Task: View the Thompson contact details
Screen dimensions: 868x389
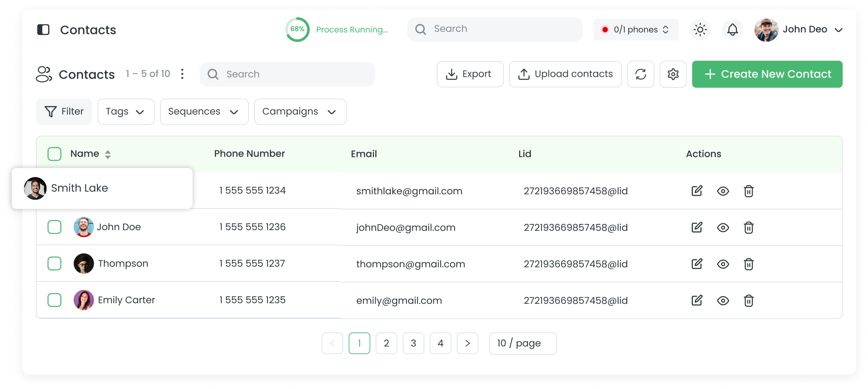Action: click(x=723, y=264)
